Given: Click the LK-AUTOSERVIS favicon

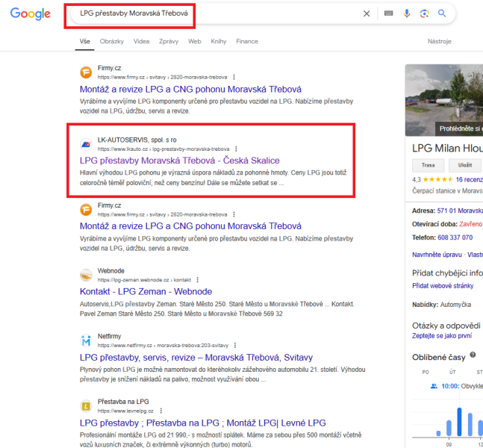Looking at the screenshot, I should (x=86, y=144).
